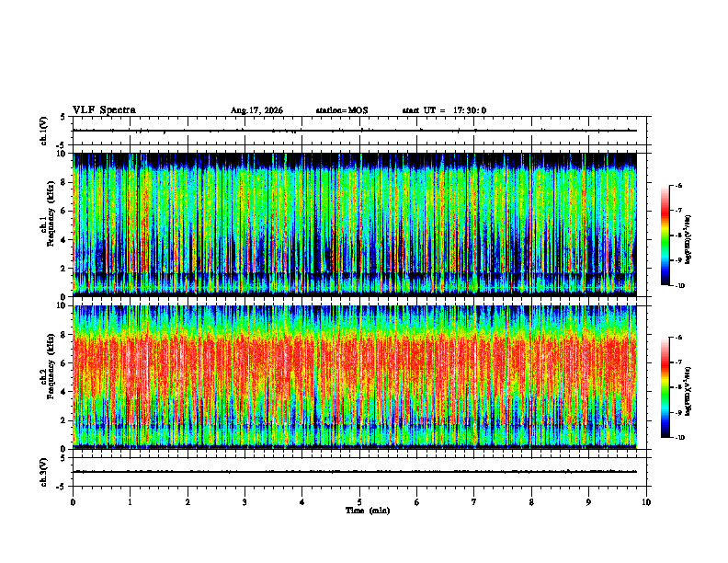Click the -10 label on lower color scale
728x563 pixels.
click(679, 437)
